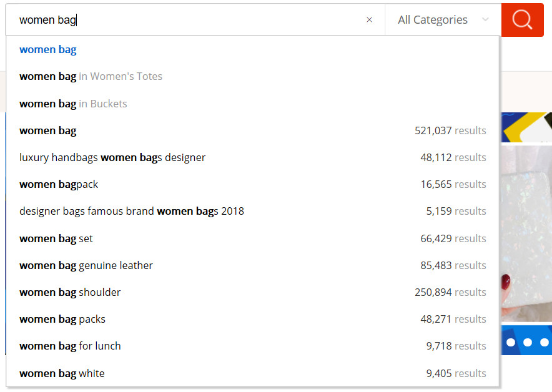Open the All Categories dropdown
Screen dimensions: 552x392
click(x=443, y=20)
